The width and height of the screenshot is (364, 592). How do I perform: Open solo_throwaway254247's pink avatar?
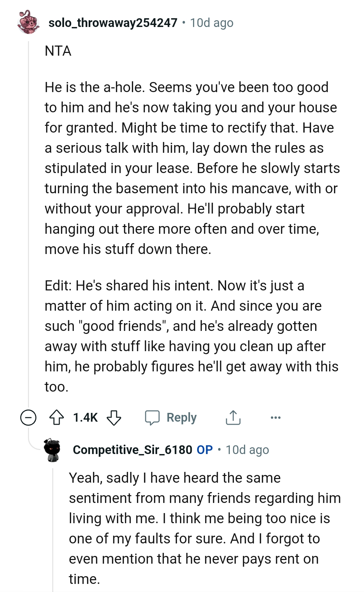click(28, 22)
